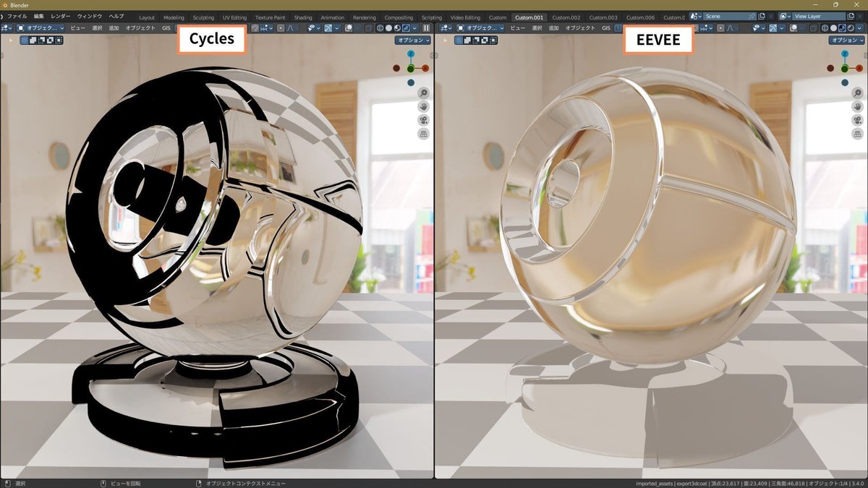The width and height of the screenshot is (868, 488).
Task: Open ヘルプ menu in top bar
Action: [116, 16]
